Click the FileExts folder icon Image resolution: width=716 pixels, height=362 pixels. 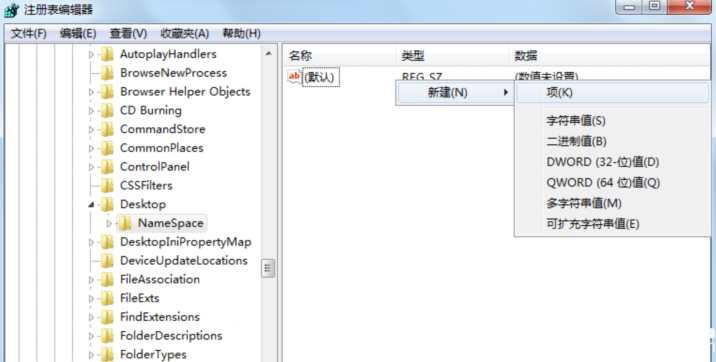point(107,298)
